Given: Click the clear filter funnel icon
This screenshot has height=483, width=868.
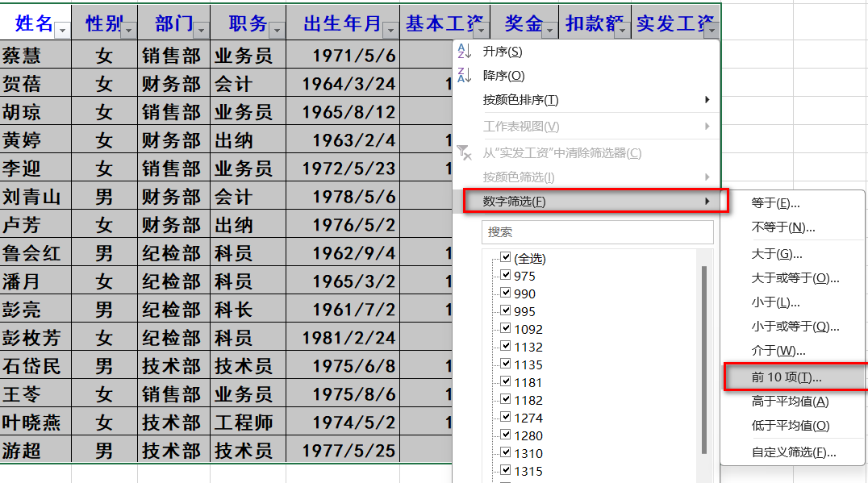Looking at the screenshot, I should (x=464, y=152).
